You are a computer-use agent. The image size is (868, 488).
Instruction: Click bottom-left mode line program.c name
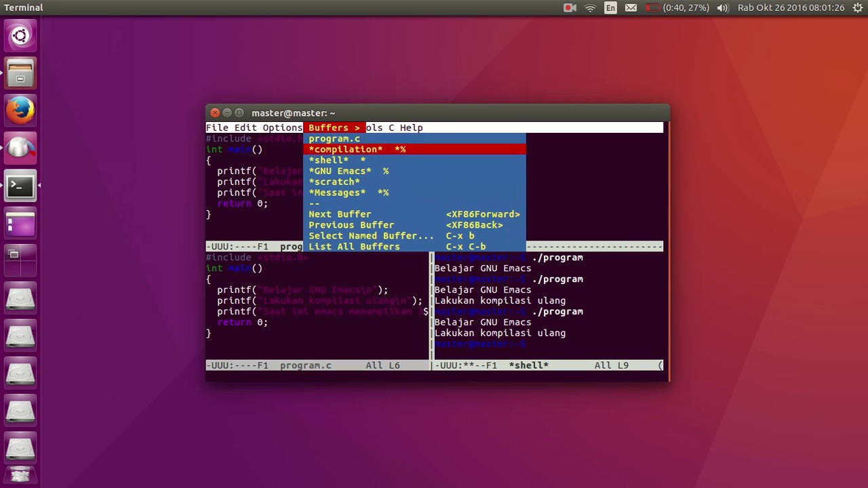click(306, 365)
